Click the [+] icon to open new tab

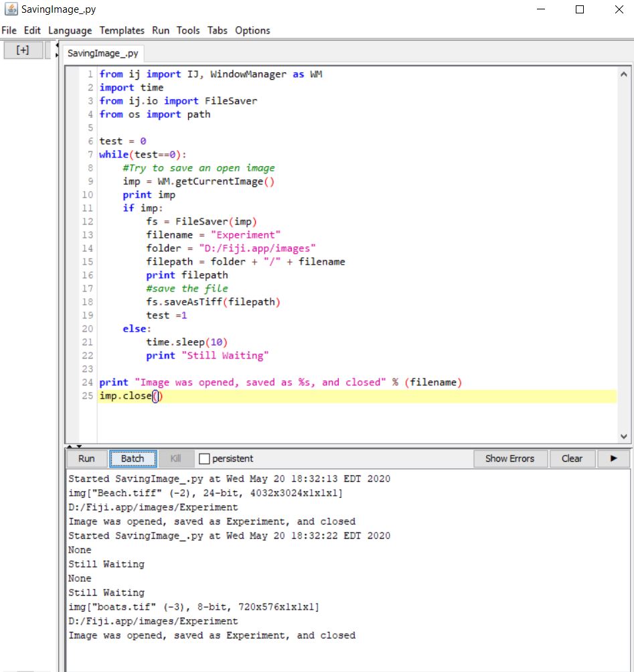pyautogui.click(x=23, y=50)
